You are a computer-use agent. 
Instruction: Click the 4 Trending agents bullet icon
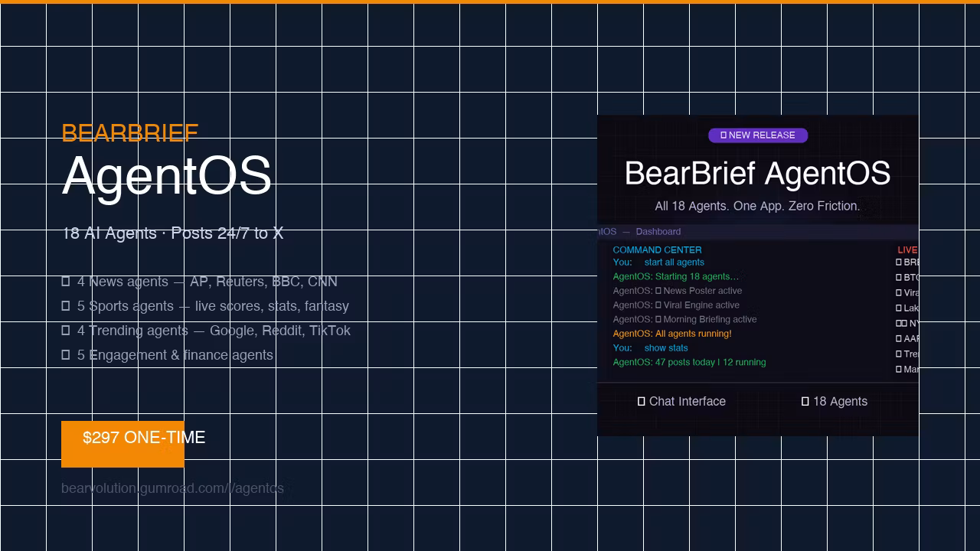coord(66,331)
